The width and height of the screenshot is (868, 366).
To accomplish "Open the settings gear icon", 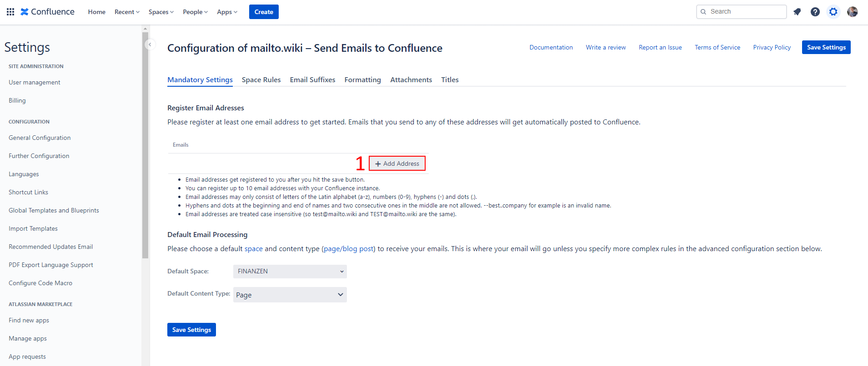I will click(x=833, y=12).
